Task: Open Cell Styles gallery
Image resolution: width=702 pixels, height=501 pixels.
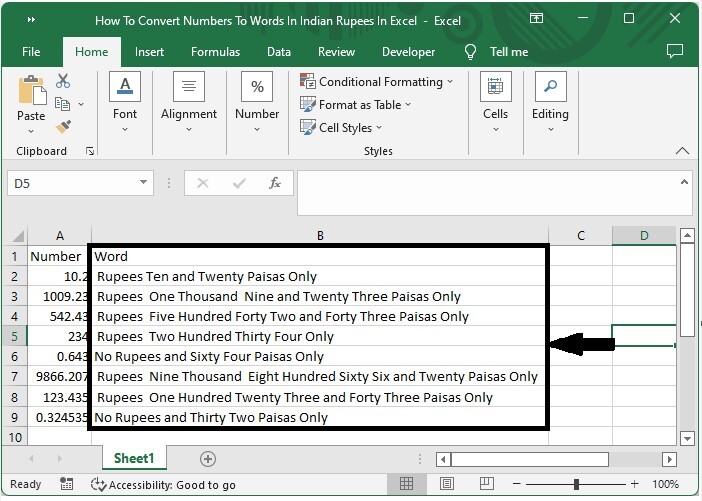Action: [x=341, y=128]
